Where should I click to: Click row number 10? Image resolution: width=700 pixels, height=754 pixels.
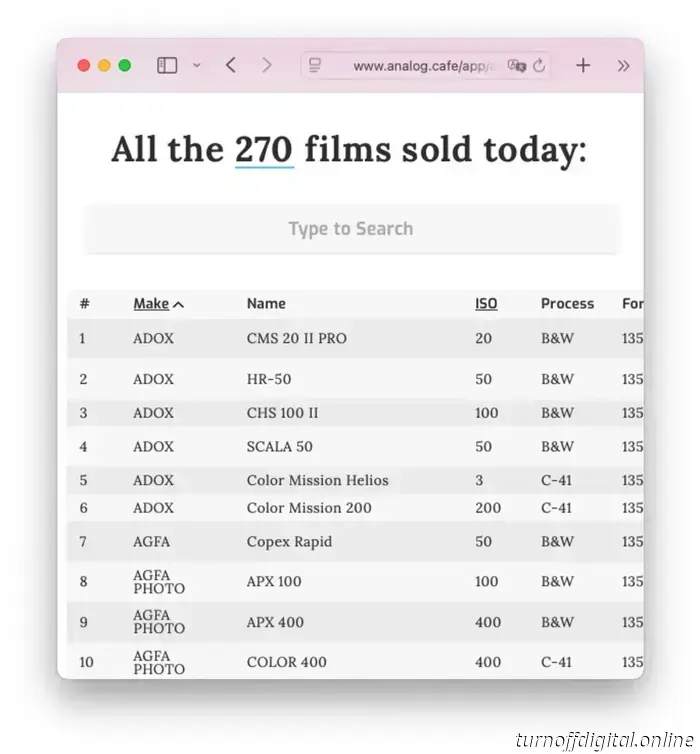86,663
